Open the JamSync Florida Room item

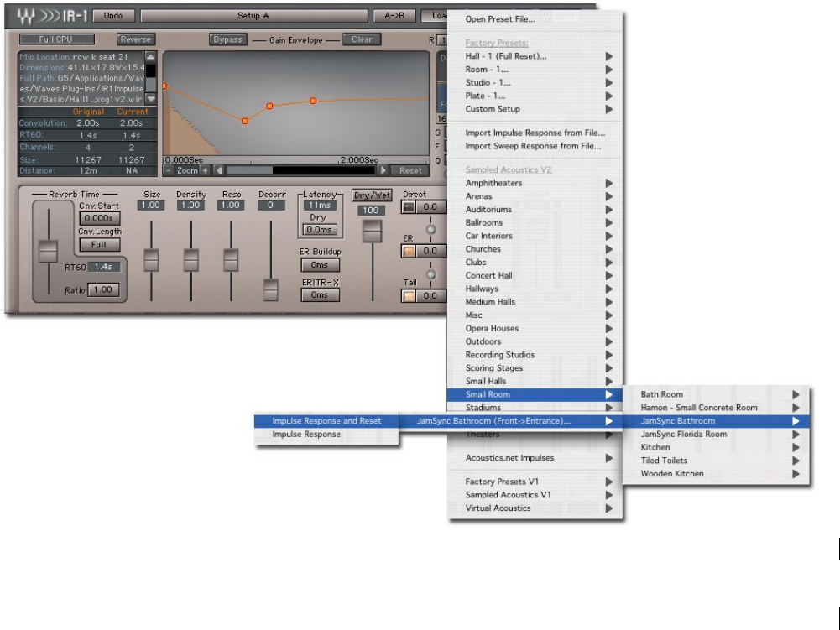717,435
